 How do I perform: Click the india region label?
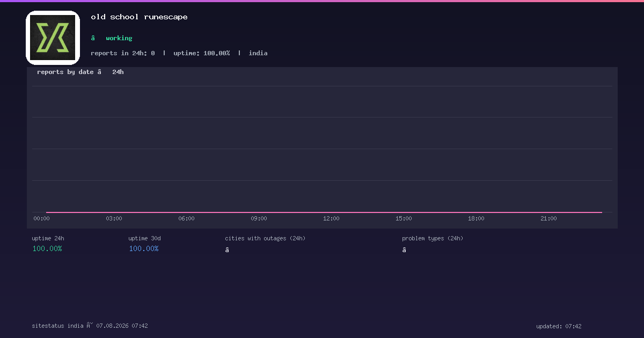(258, 53)
